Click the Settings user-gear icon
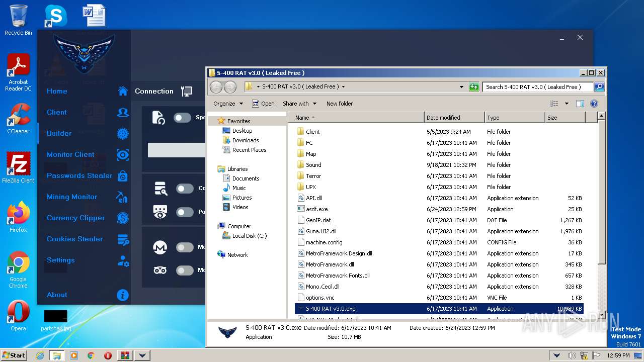Image resolution: width=644 pixels, height=362 pixels. tap(123, 260)
